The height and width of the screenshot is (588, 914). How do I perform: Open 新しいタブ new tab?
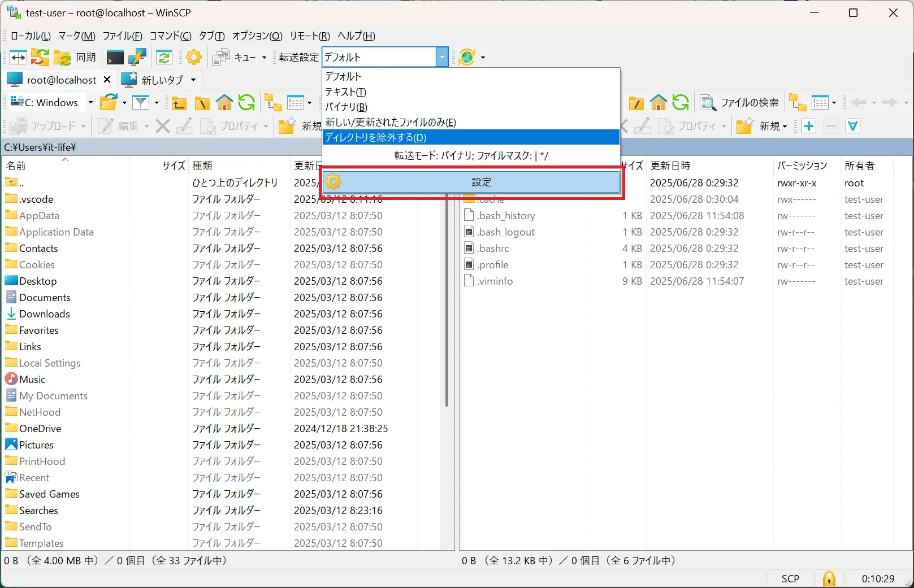pos(153,80)
